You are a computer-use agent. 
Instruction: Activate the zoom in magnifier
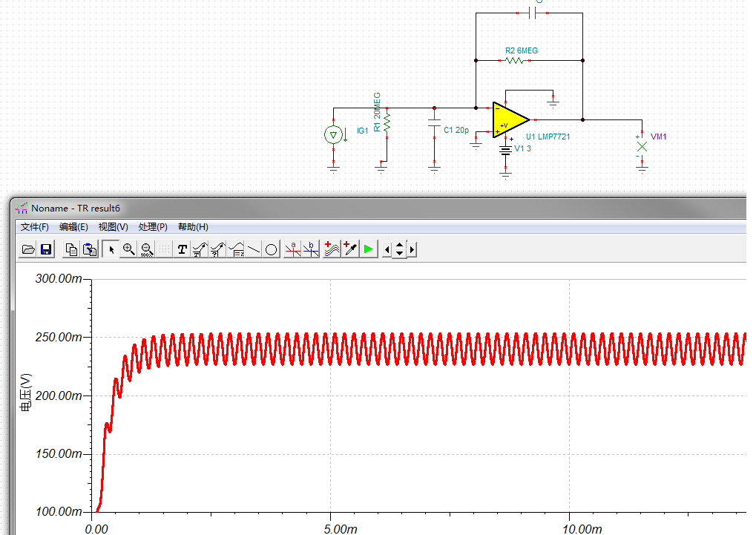(x=128, y=250)
